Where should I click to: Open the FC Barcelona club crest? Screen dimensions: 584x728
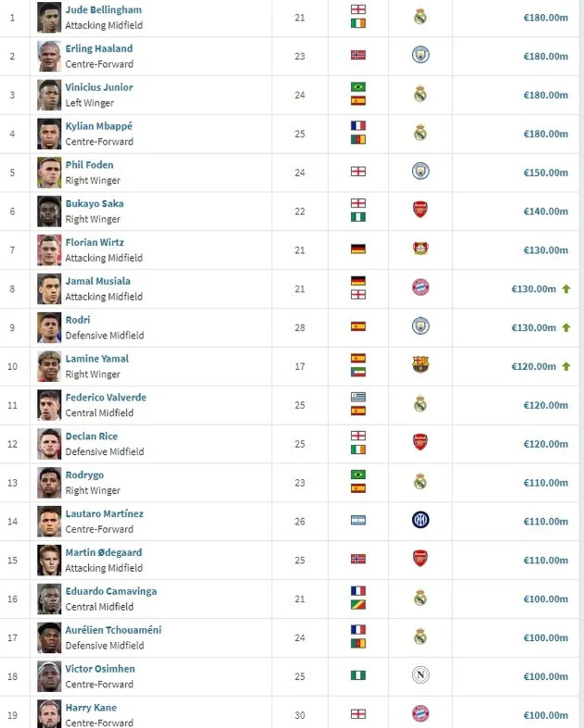coord(421,365)
